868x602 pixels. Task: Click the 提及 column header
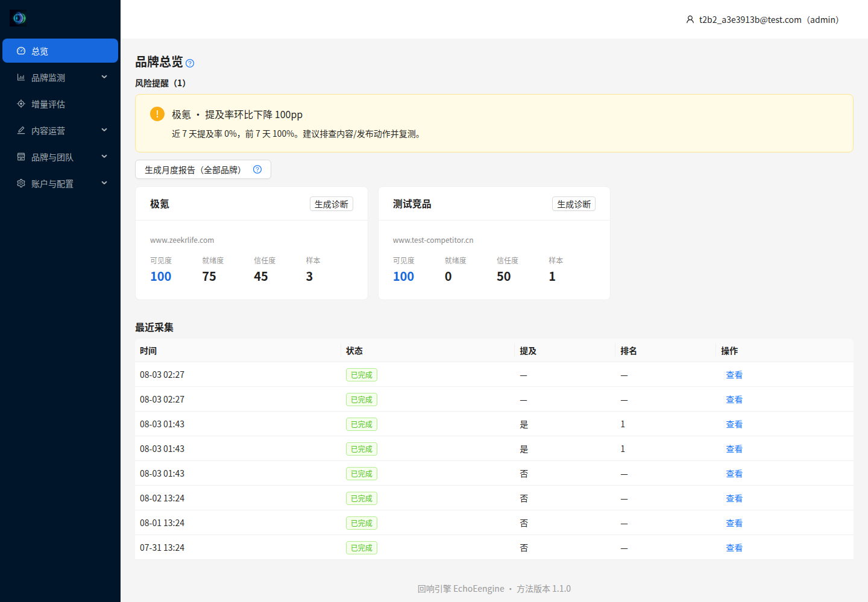(528, 351)
